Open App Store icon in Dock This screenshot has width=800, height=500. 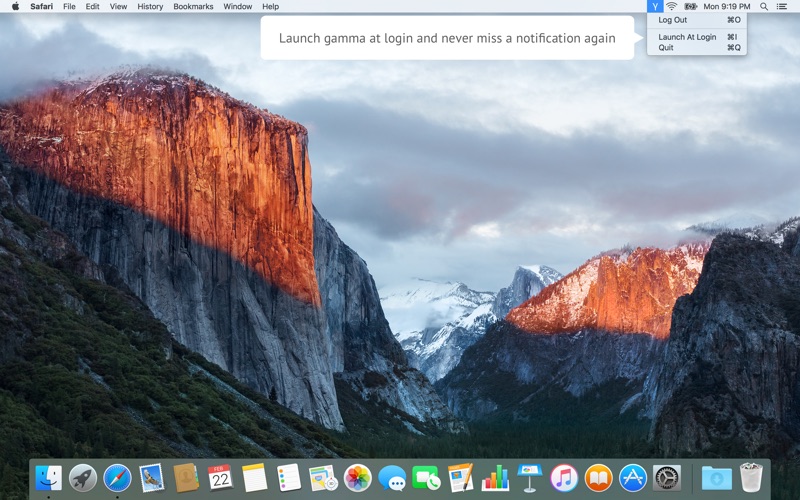pos(633,478)
